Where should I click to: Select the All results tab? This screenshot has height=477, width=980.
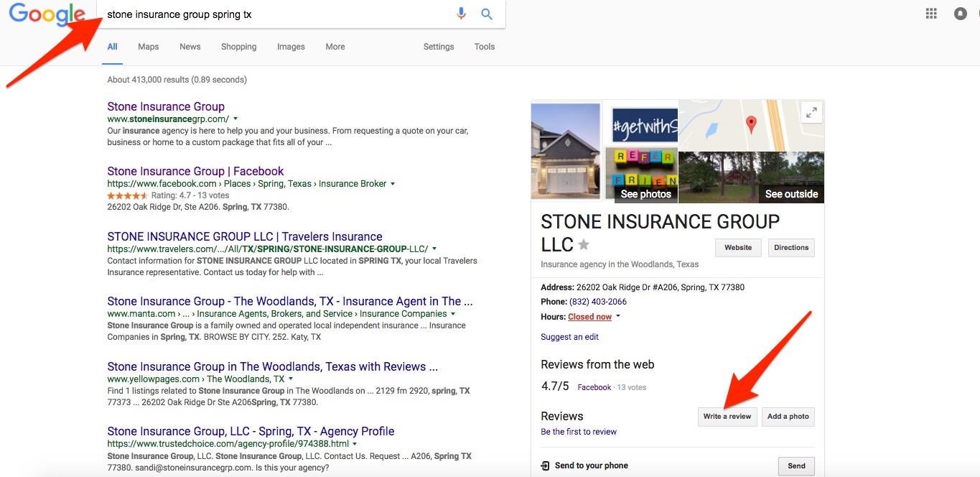click(x=113, y=47)
